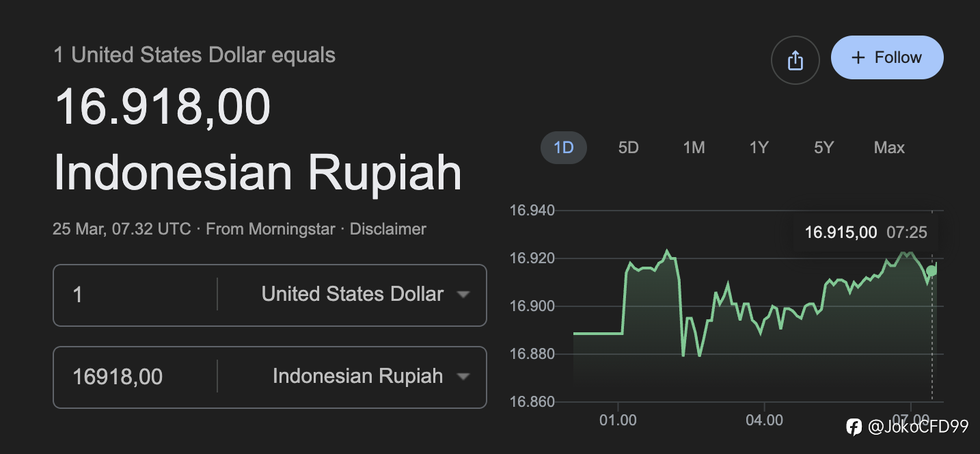This screenshot has height=454, width=980.
Task: Click the Follow button
Action: (x=887, y=57)
